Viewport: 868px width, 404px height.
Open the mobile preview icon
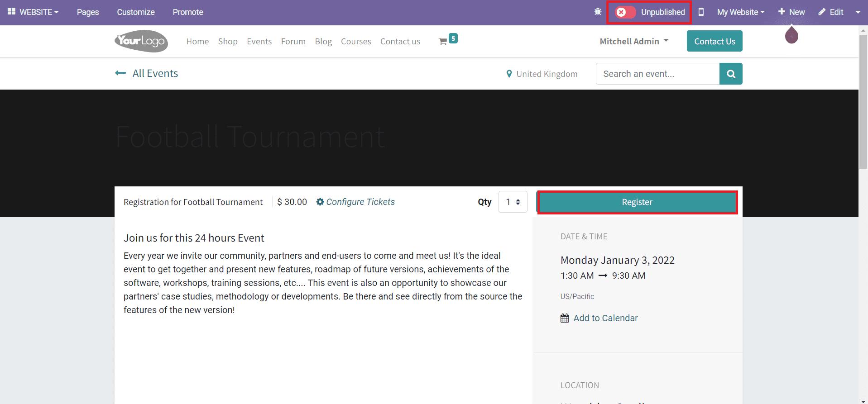click(701, 12)
